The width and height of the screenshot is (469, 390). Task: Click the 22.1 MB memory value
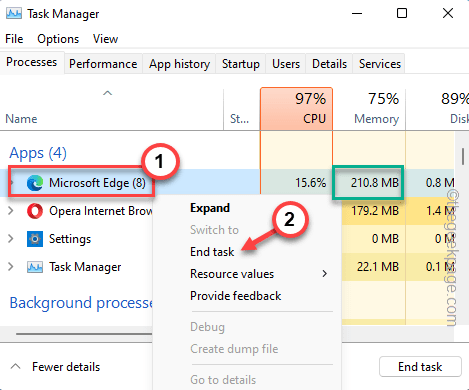[378, 267]
